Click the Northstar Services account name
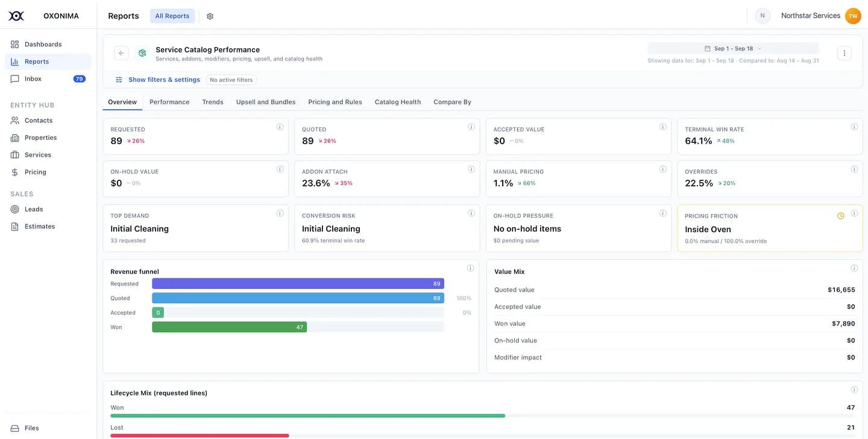 811,16
